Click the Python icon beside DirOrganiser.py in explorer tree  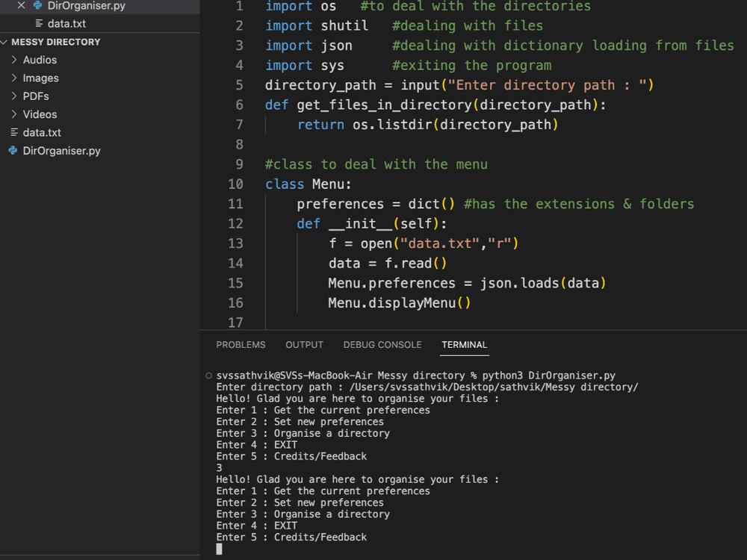[x=13, y=151]
